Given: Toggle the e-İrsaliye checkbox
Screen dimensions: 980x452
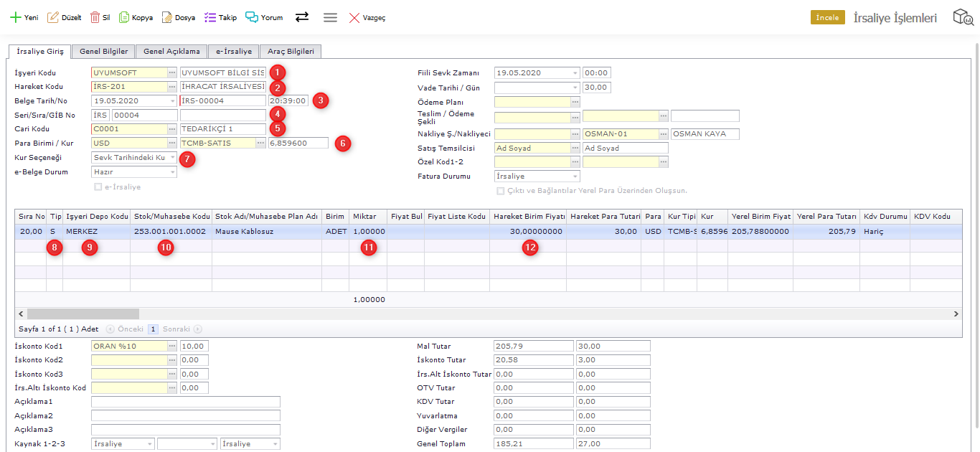Looking at the screenshot, I should [98, 187].
